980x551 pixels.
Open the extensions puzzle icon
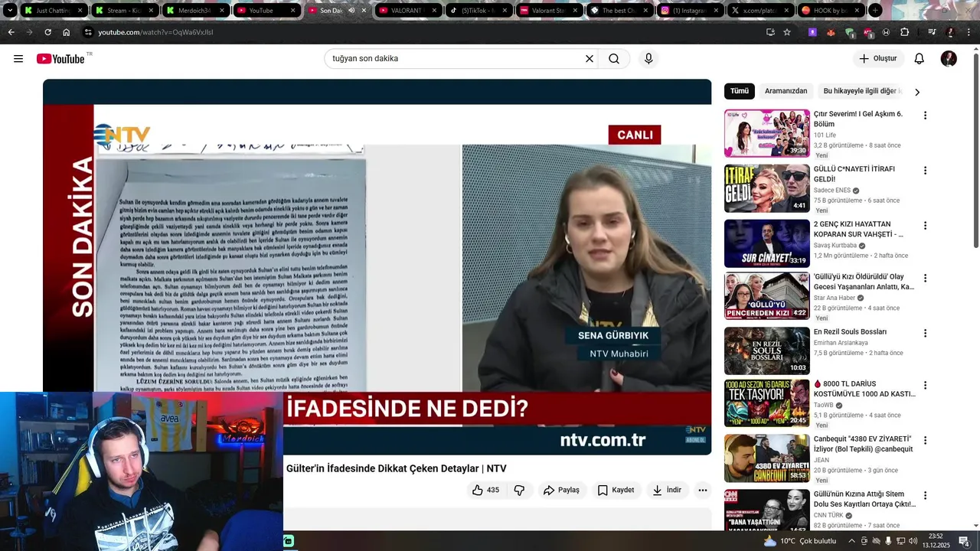pyautogui.click(x=904, y=32)
